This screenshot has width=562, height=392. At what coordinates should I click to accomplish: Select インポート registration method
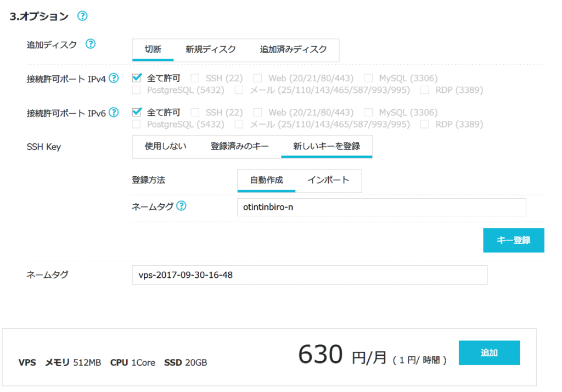point(328,180)
